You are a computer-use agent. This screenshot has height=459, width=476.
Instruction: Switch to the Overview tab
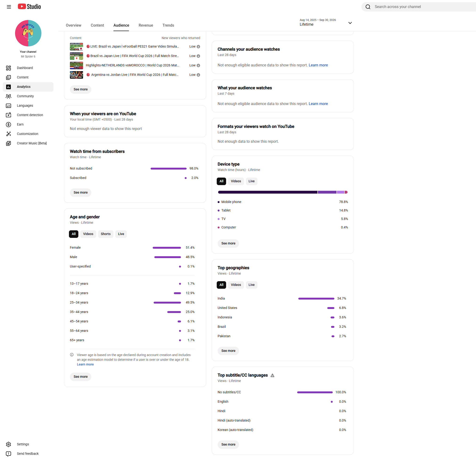point(74,25)
